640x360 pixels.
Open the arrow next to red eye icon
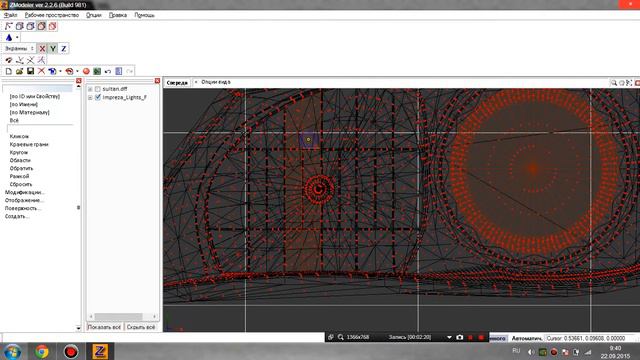coord(77,71)
